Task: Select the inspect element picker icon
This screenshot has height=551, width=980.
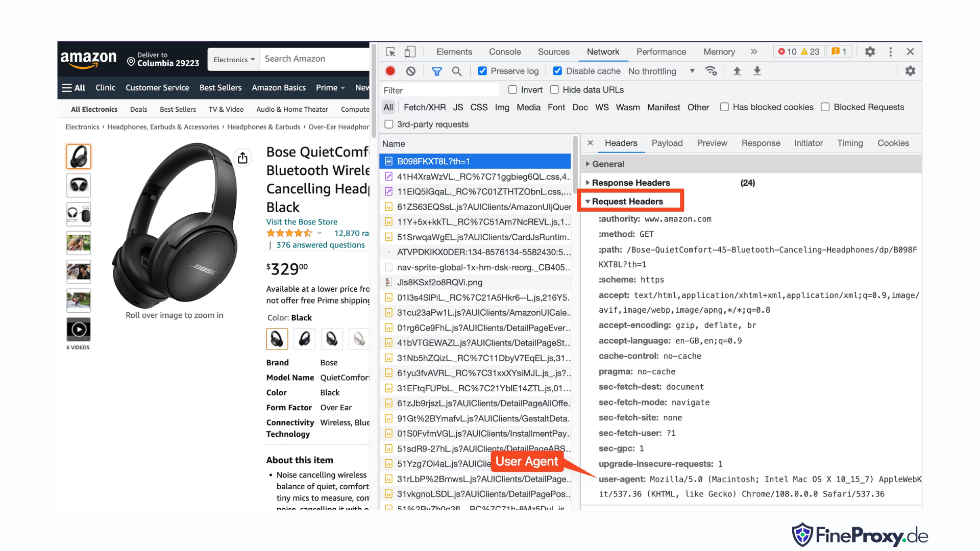Action: (391, 52)
